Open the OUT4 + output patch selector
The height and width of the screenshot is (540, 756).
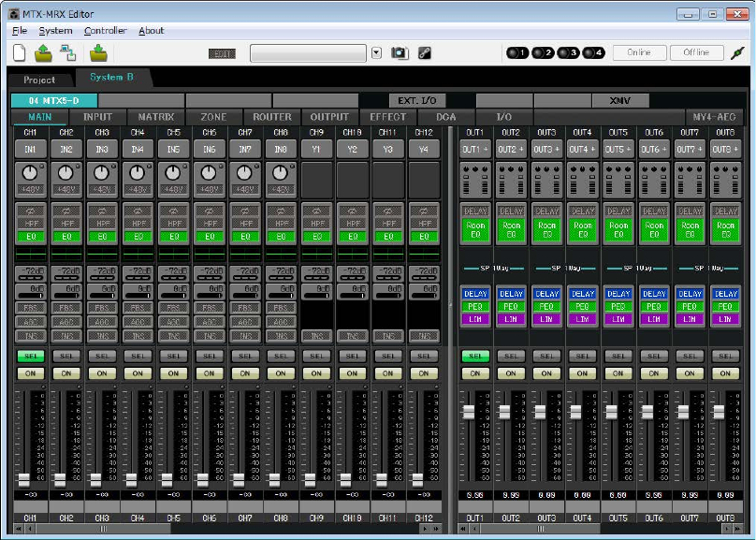582,150
